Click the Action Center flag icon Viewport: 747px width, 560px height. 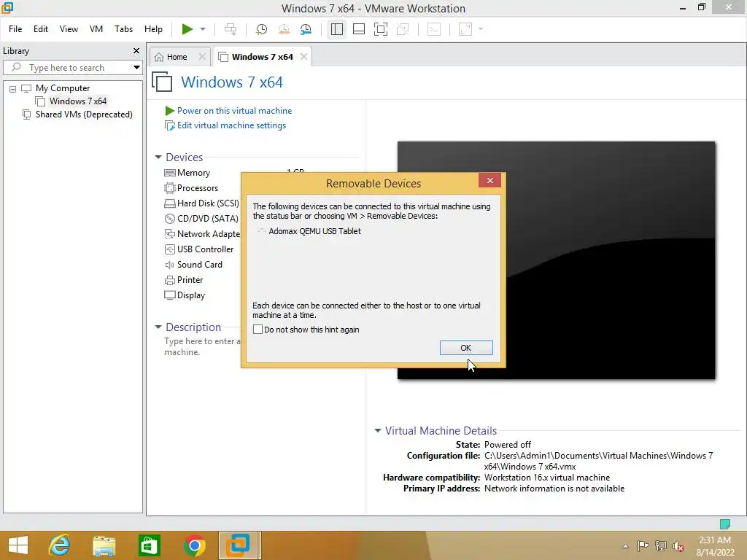(643, 546)
